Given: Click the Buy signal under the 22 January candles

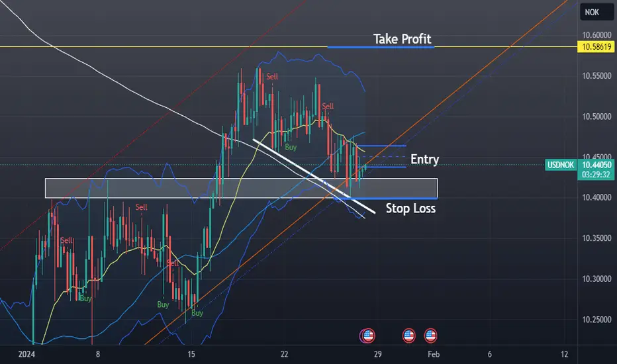Looking at the screenshot, I should 291,147.
